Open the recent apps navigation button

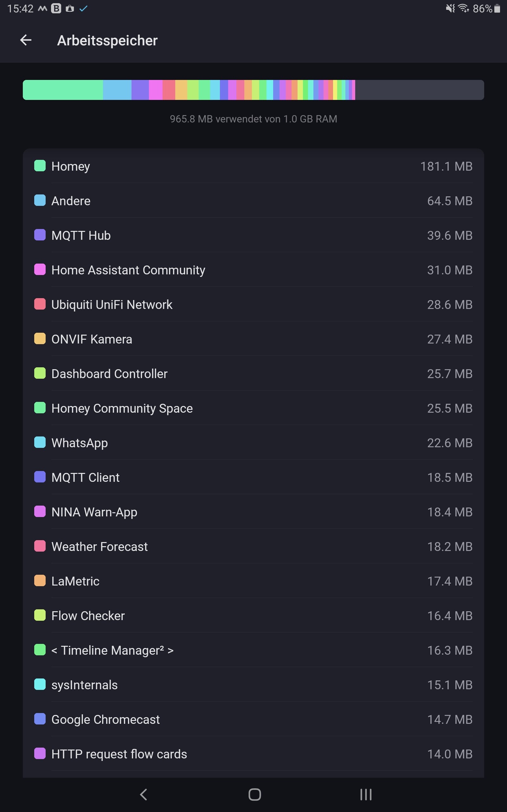(365, 794)
